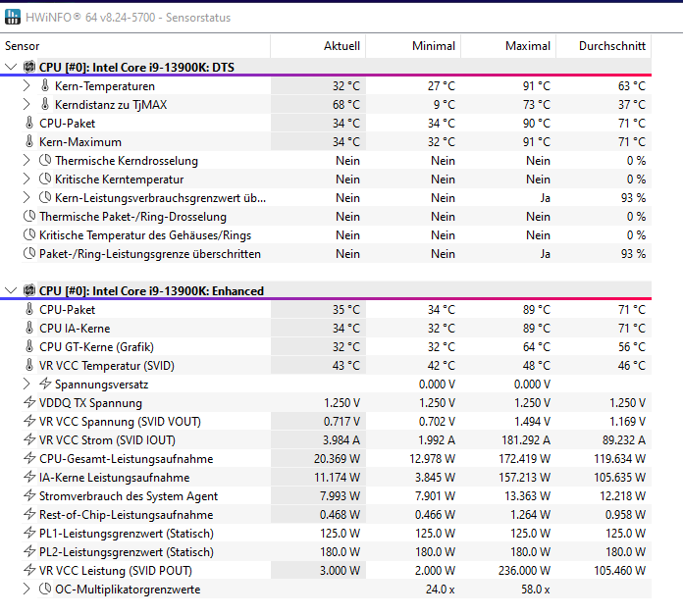Click '236.000 W' maximum of VR VCC Leistung

[x=524, y=570]
